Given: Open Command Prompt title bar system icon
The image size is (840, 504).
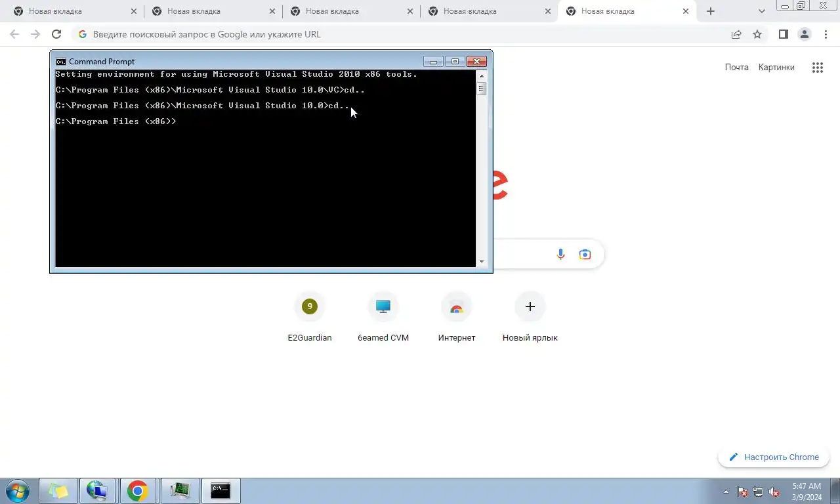Looking at the screenshot, I should 60,61.
